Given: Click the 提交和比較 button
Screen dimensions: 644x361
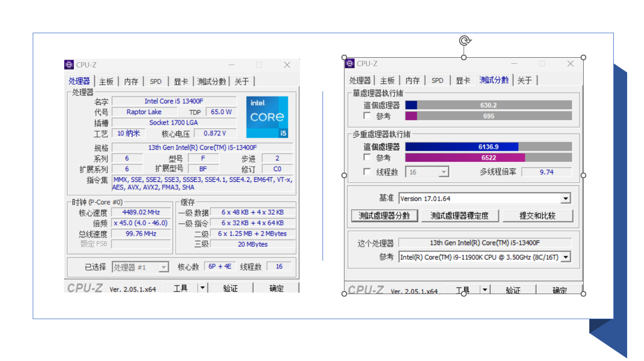Looking at the screenshot, I should (538, 215).
